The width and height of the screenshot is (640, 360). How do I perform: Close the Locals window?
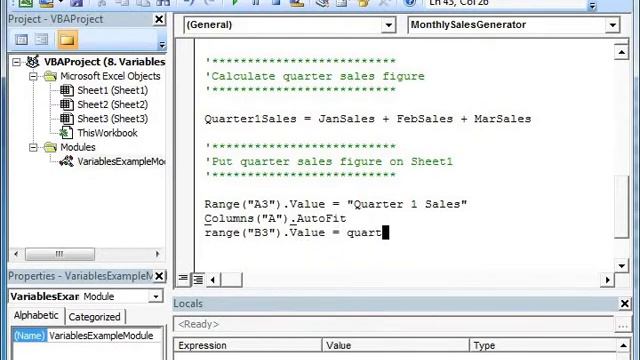[x=624, y=304]
